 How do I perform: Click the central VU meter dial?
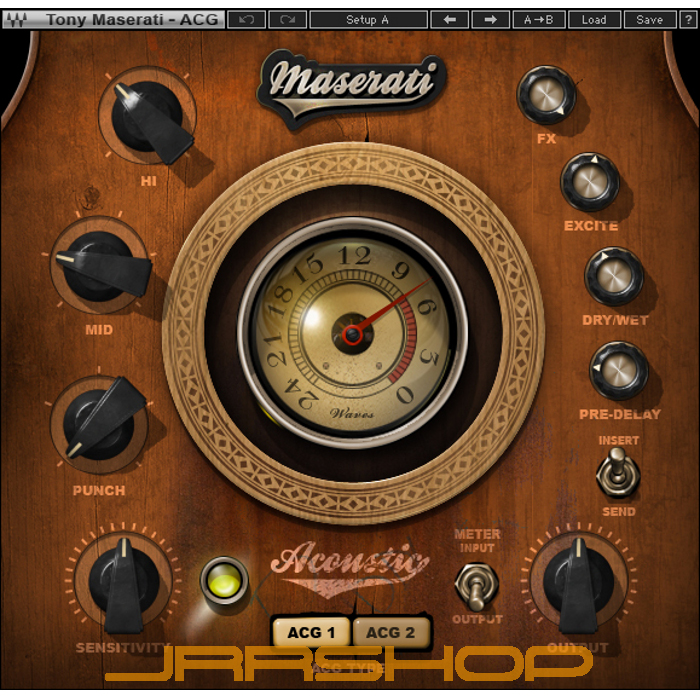[x=353, y=333]
